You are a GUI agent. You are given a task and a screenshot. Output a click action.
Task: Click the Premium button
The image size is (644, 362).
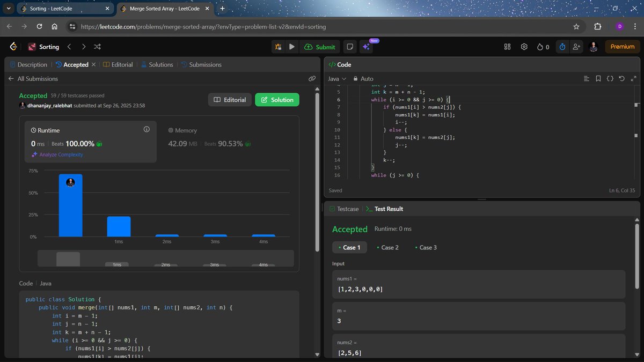(623, 47)
